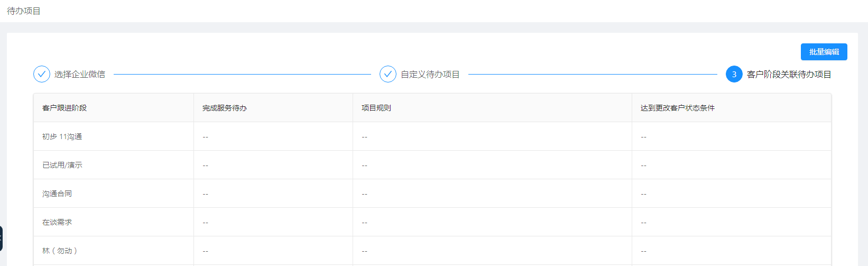Click the 批量编辑 button

[x=824, y=52]
